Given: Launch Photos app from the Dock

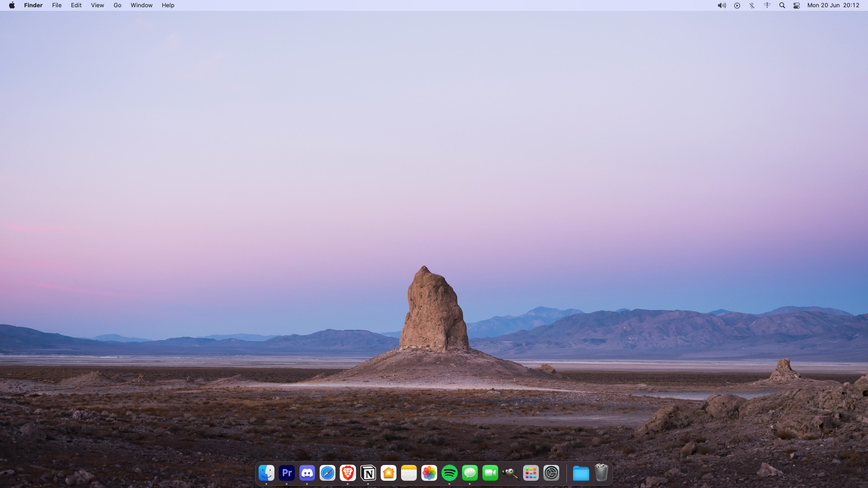Looking at the screenshot, I should [x=429, y=473].
